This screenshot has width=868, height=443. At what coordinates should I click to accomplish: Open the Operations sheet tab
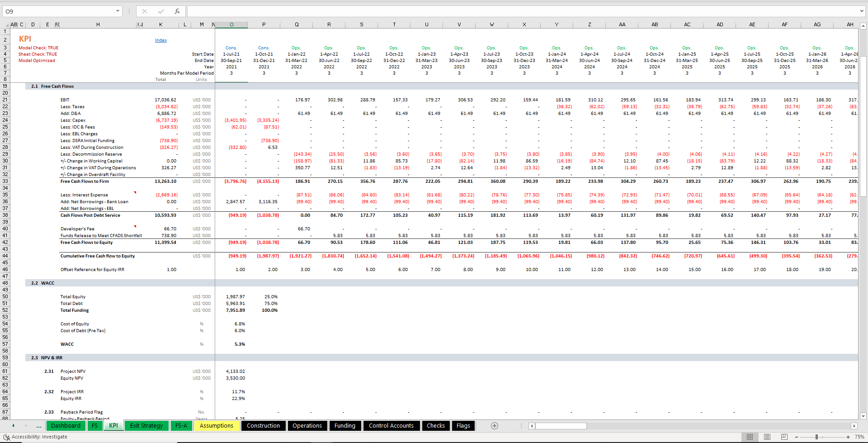pos(307,426)
